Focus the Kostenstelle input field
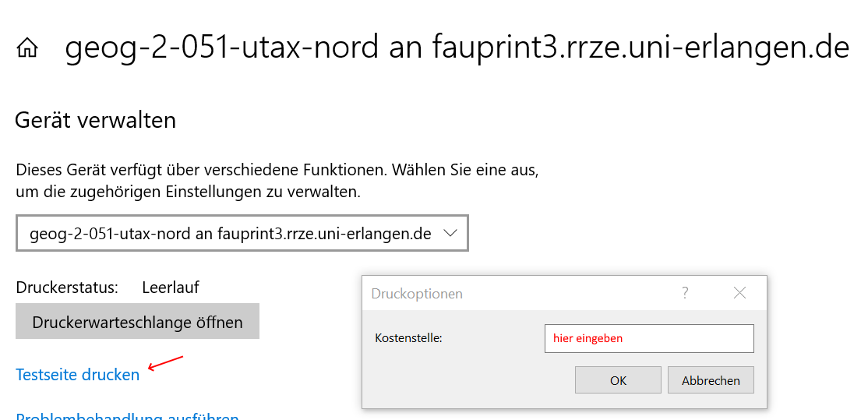 [x=649, y=338]
